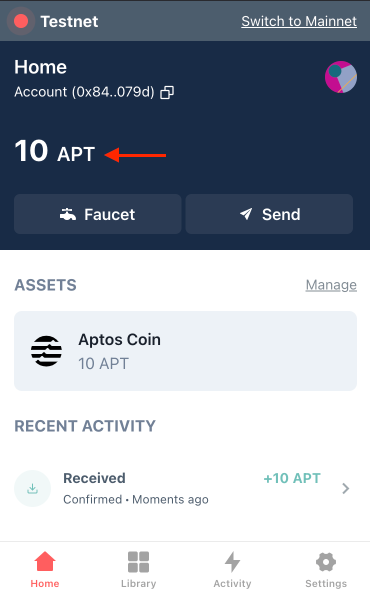
Task: Click the Library grid icon
Action: [x=139, y=562]
